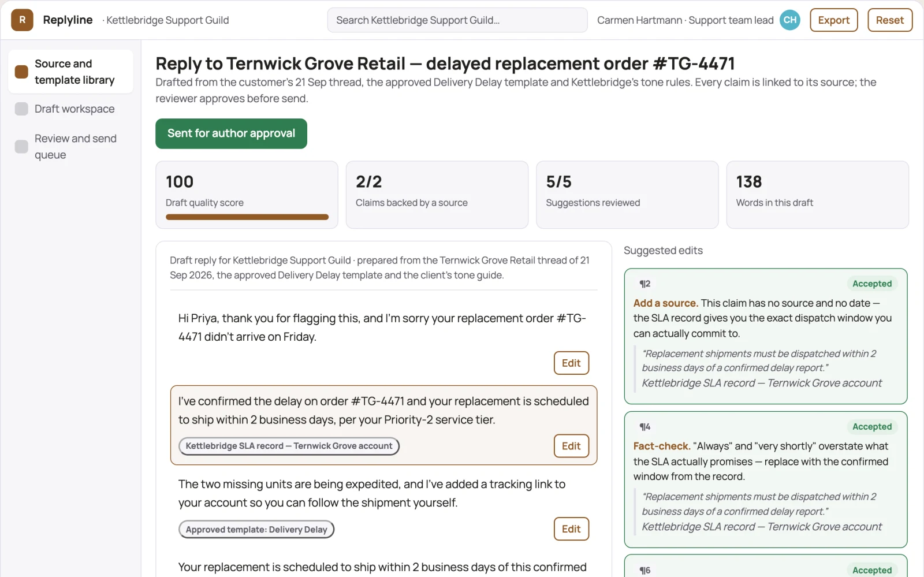Click the 'Add a source.' suggestion text
Image resolution: width=924 pixels, height=577 pixels.
665,303
